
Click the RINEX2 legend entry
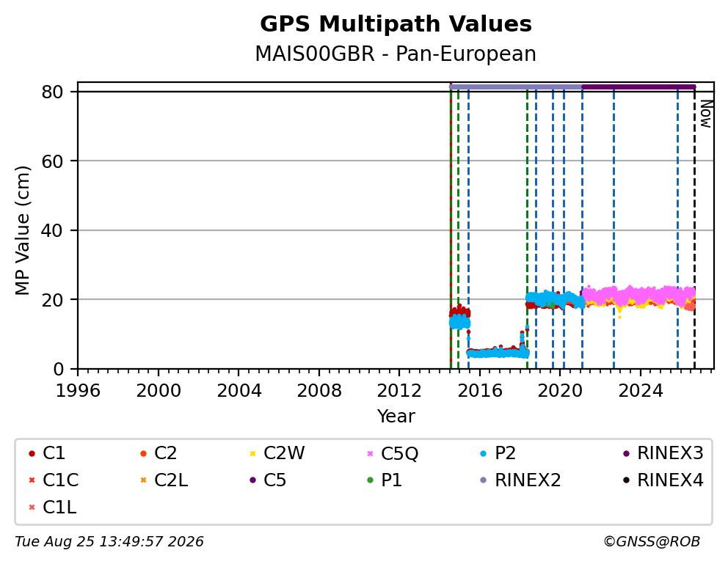click(x=520, y=480)
